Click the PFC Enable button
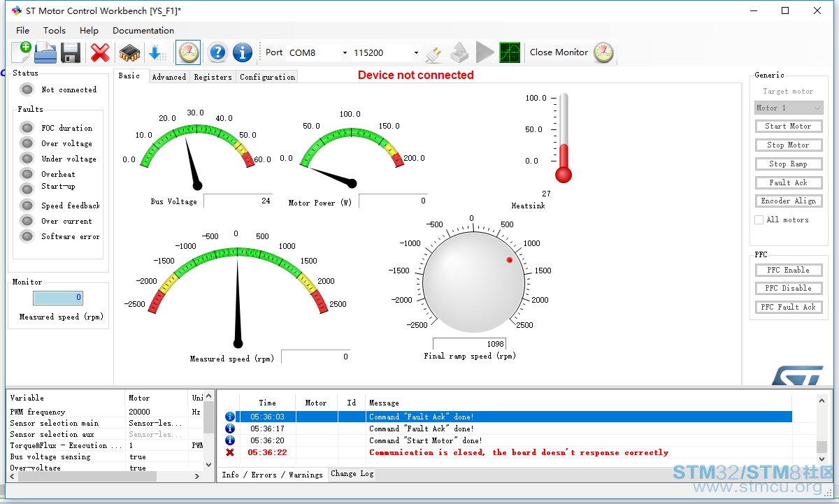839x504 pixels. point(789,270)
